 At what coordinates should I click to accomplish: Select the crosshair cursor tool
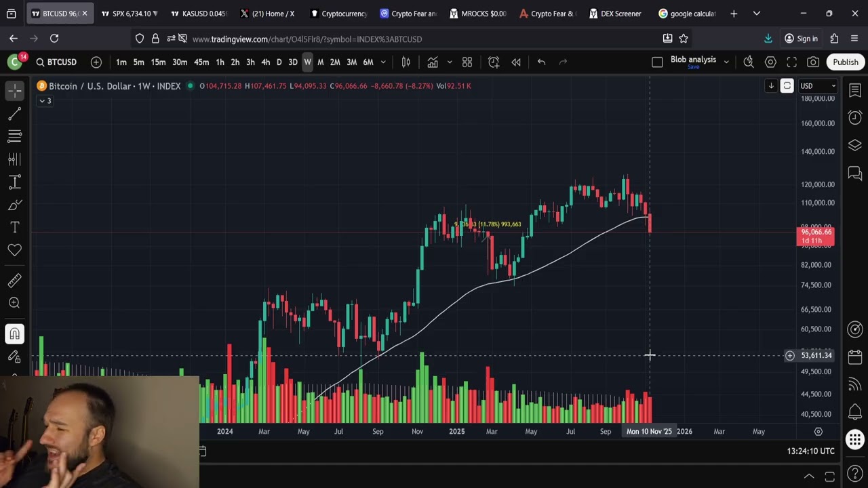14,90
